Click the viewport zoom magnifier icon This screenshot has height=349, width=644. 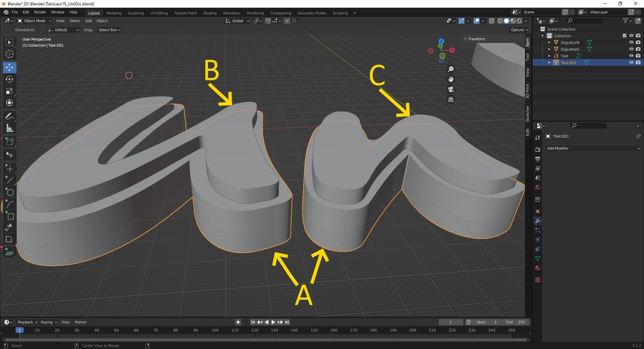(451, 69)
